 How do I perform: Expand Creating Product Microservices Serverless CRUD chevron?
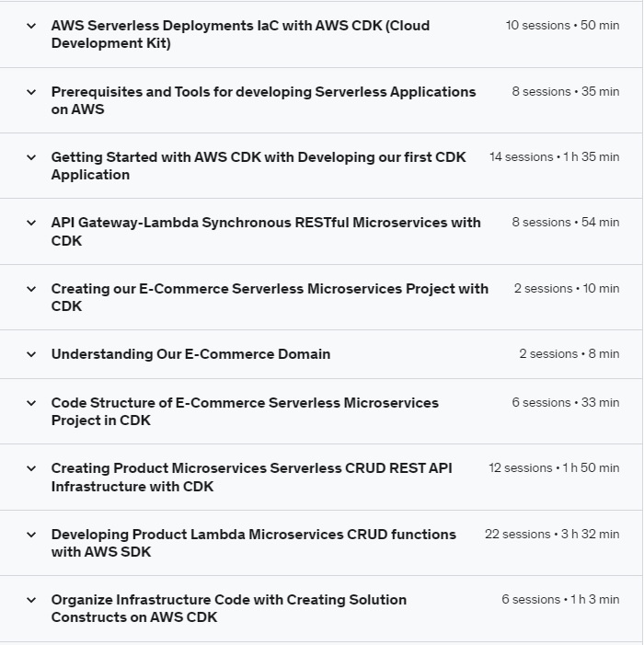pos(31,468)
